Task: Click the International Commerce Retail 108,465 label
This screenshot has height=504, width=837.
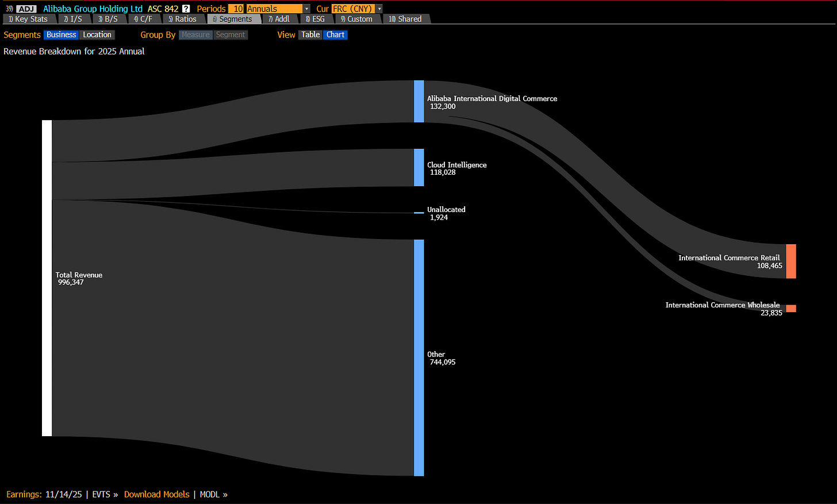Action: [730, 261]
